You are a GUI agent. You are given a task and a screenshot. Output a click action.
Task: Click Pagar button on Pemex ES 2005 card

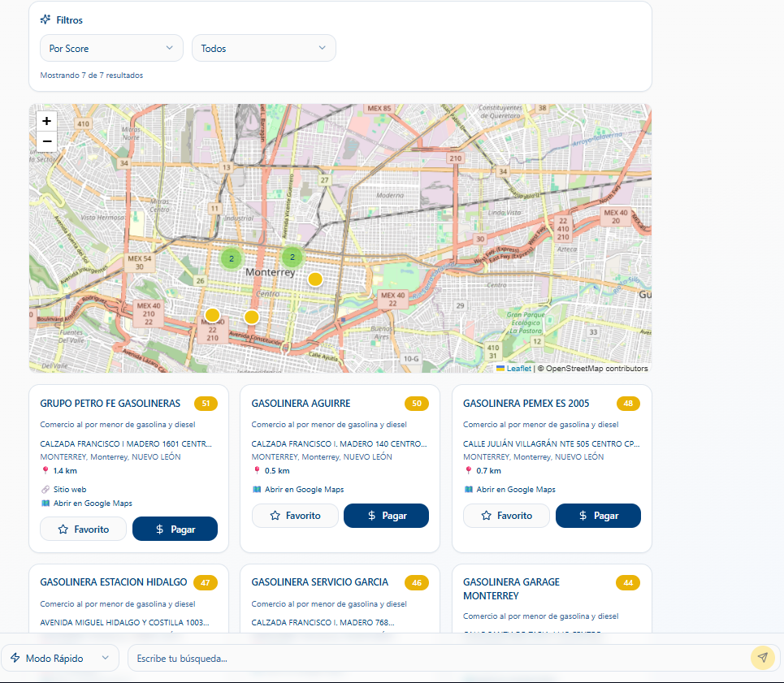coord(598,516)
